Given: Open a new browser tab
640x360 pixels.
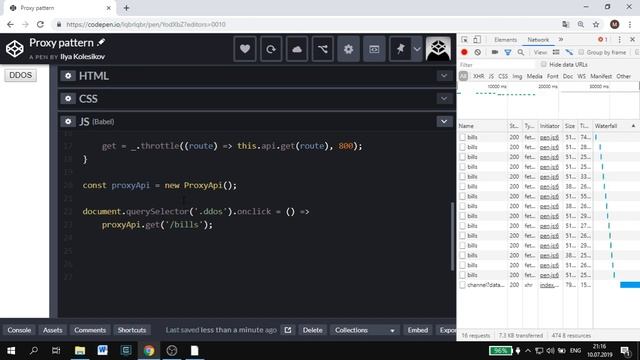Looking at the screenshot, I should click(126, 8).
